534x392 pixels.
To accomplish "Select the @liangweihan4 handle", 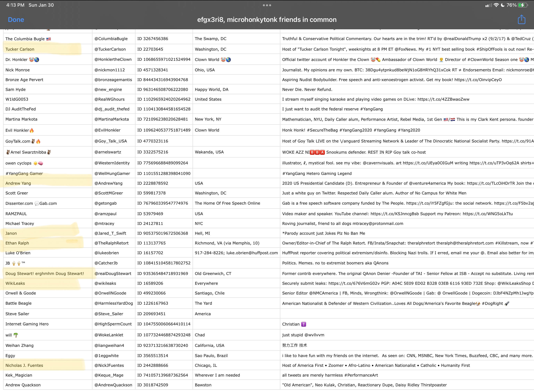I will pyautogui.click(x=109, y=345).
